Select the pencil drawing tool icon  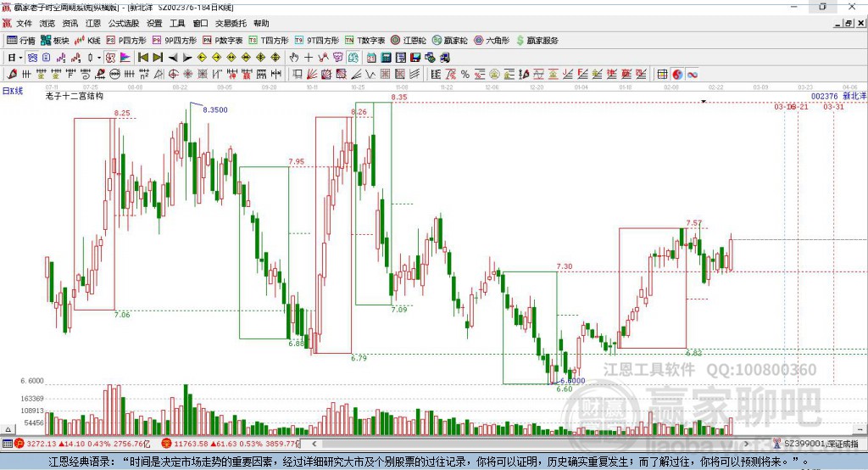click(12, 75)
